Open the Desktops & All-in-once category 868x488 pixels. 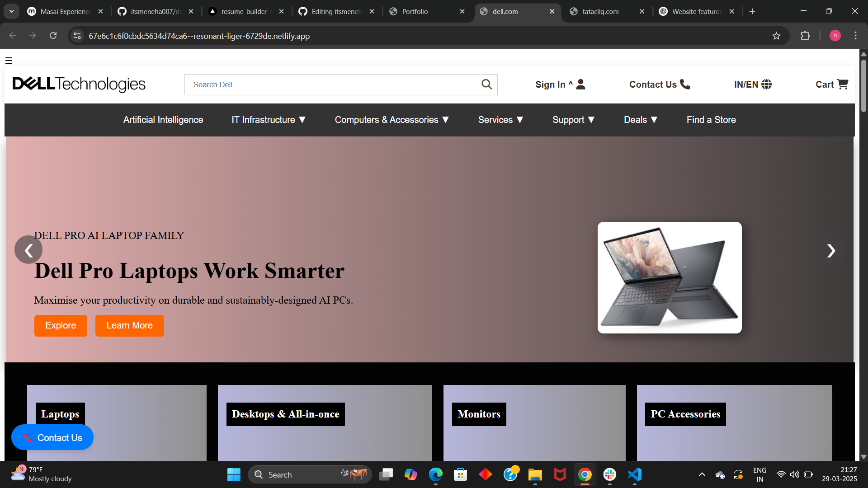(x=325, y=422)
